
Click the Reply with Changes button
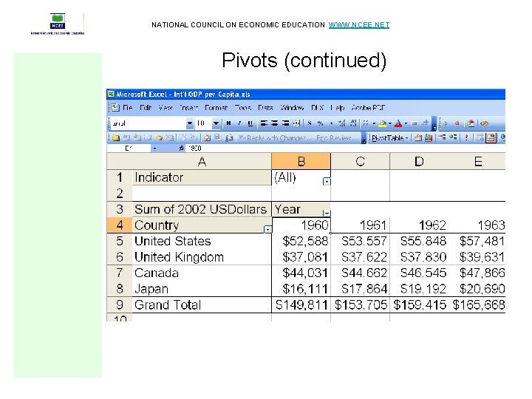(275, 137)
